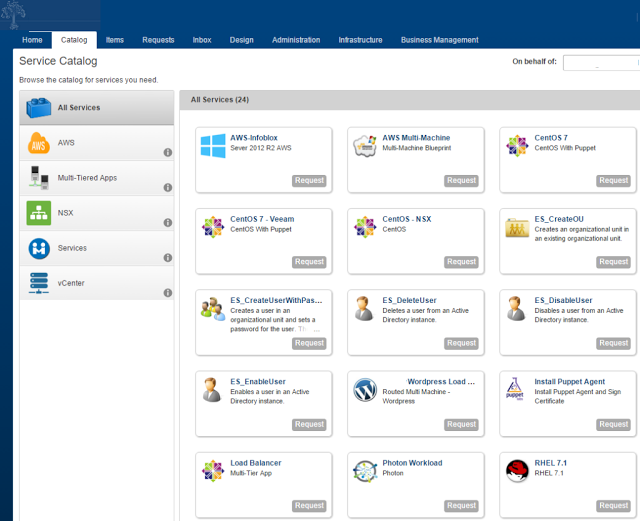Screen dimensions: 640x521
Task: Request the Photon Workload
Action: pos(461,506)
